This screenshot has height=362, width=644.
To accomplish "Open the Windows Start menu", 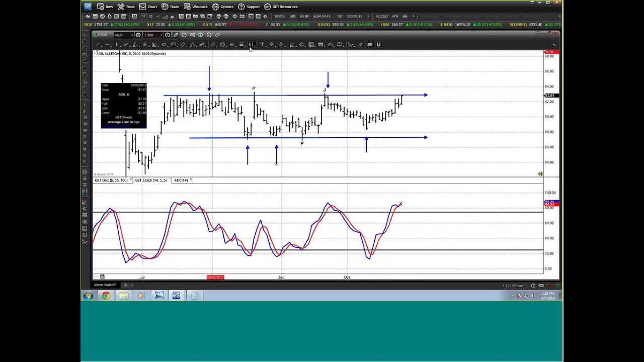I will pyautogui.click(x=88, y=296).
